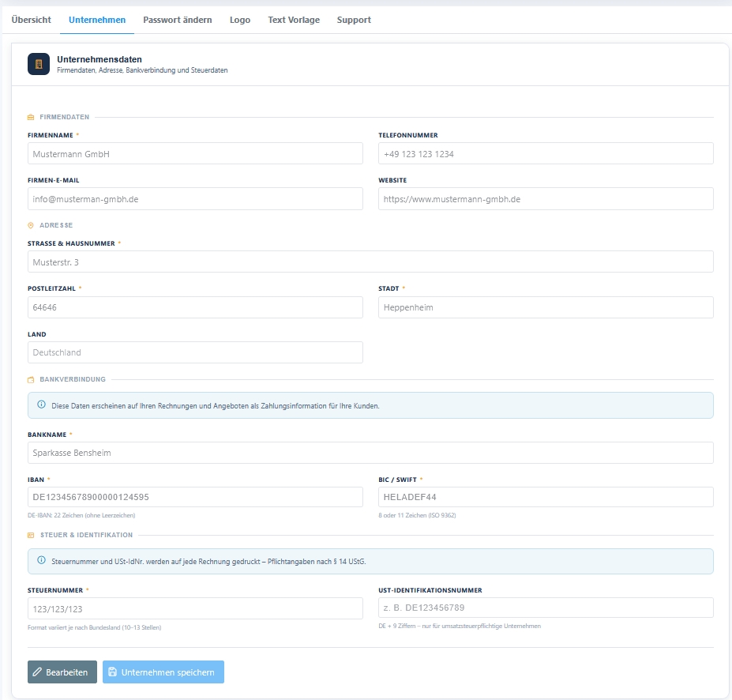Click the disk icon on Unternehmen speichern
Screen dimensions: 732x700
[x=112, y=672]
